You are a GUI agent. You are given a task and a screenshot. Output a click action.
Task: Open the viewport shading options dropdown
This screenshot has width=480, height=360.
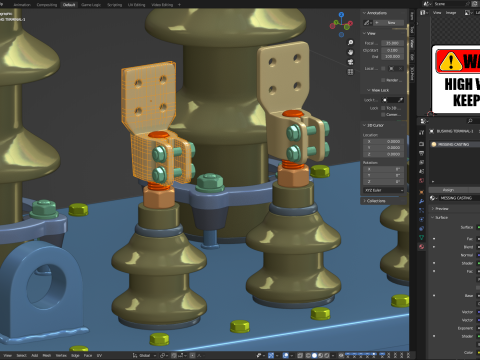[333, 355]
